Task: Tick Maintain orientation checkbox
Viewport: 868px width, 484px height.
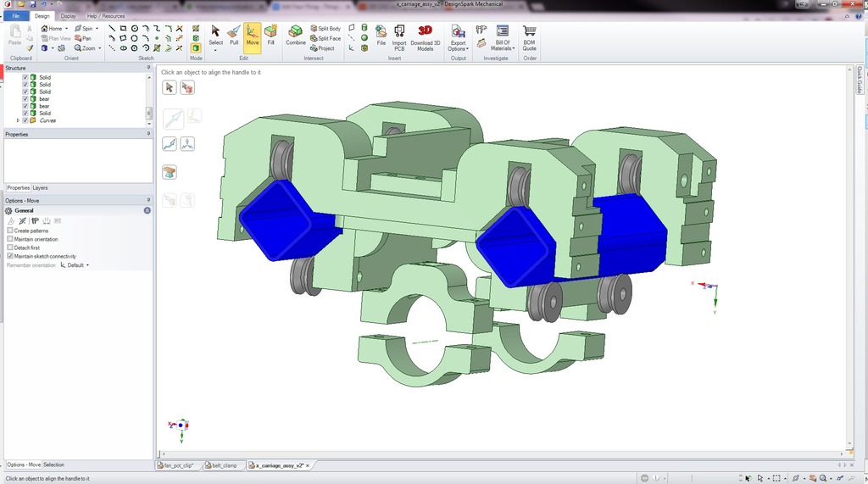Action: point(10,239)
